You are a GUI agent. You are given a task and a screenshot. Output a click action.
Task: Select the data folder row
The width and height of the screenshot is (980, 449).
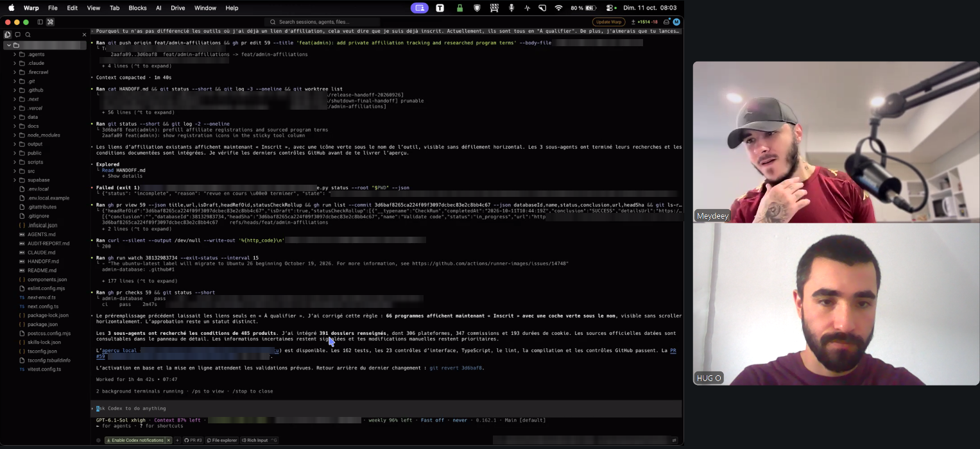pyautogui.click(x=45, y=117)
